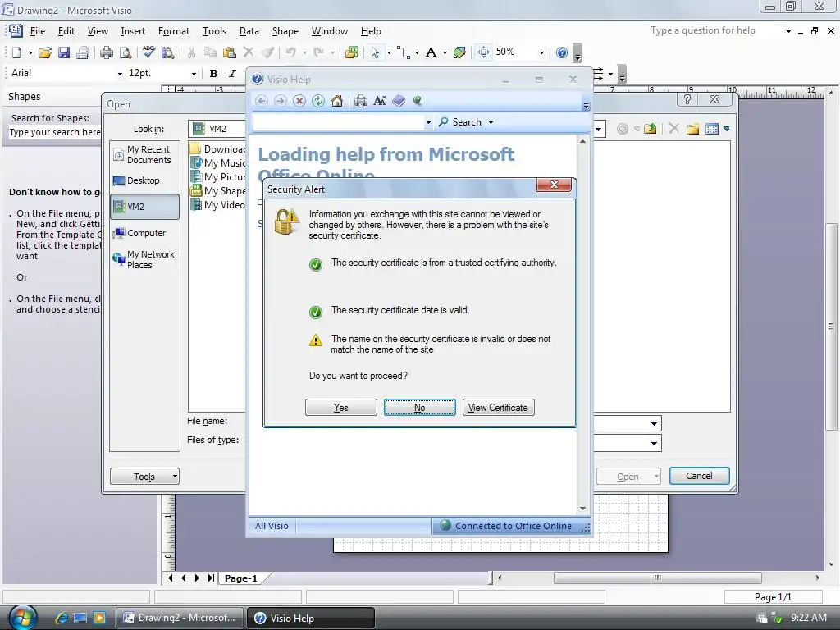840x630 pixels.
Task: Select My Recent Documents in Open dialog sidebar
Action: 144,155
